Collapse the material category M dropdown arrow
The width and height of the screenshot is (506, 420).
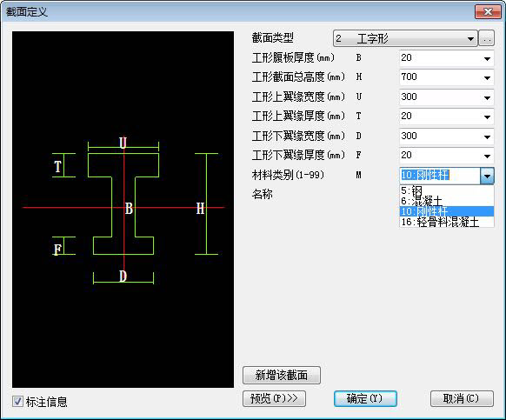pyautogui.click(x=487, y=177)
